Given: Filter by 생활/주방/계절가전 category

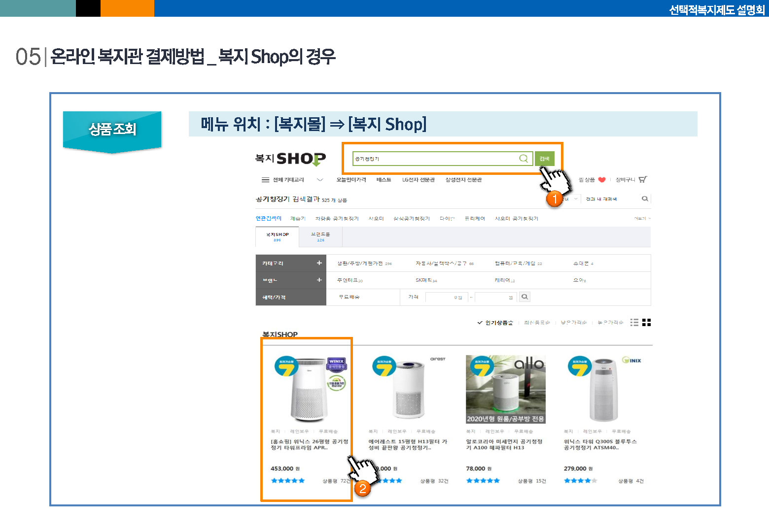Looking at the screenshot, I should 364,264.
